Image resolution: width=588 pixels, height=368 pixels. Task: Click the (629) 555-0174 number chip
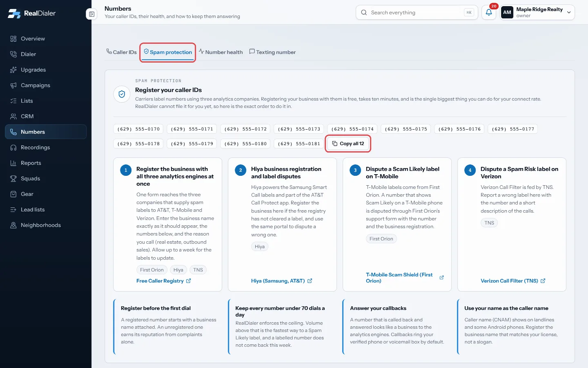(x=352, y=129)
